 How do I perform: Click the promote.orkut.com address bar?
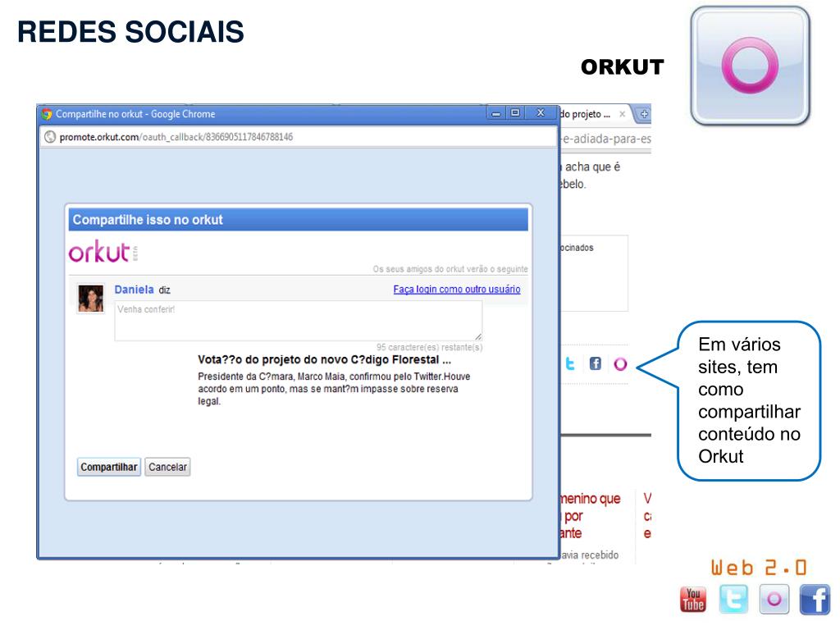click(x=299, y=137)
